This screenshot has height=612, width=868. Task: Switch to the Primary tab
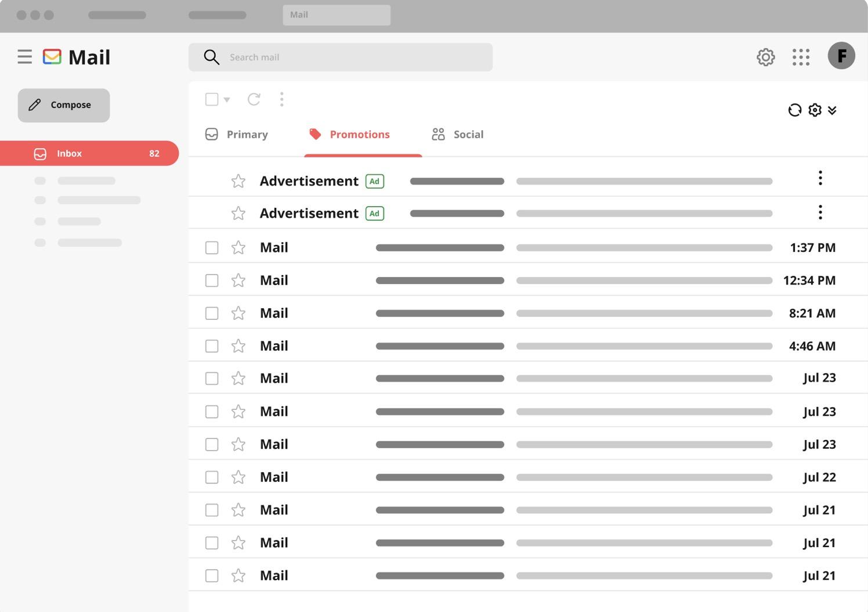tap(237, 135)
